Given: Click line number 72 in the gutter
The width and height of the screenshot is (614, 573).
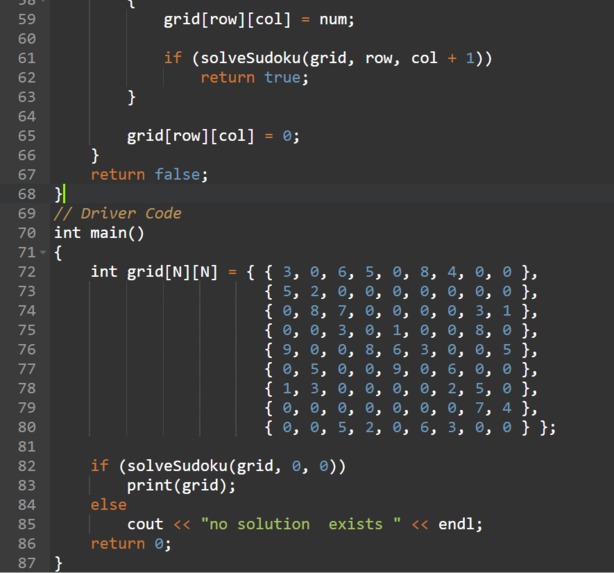Looking at the screenshot, I should click(27, 272).
